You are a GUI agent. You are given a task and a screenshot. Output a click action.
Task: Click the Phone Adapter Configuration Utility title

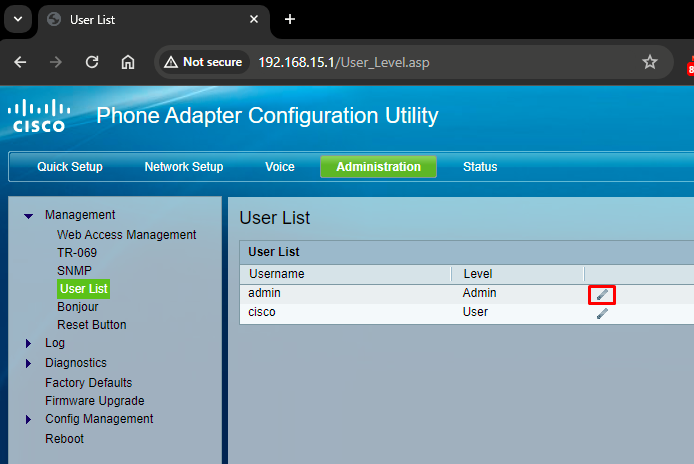click(x=267, y=116)
